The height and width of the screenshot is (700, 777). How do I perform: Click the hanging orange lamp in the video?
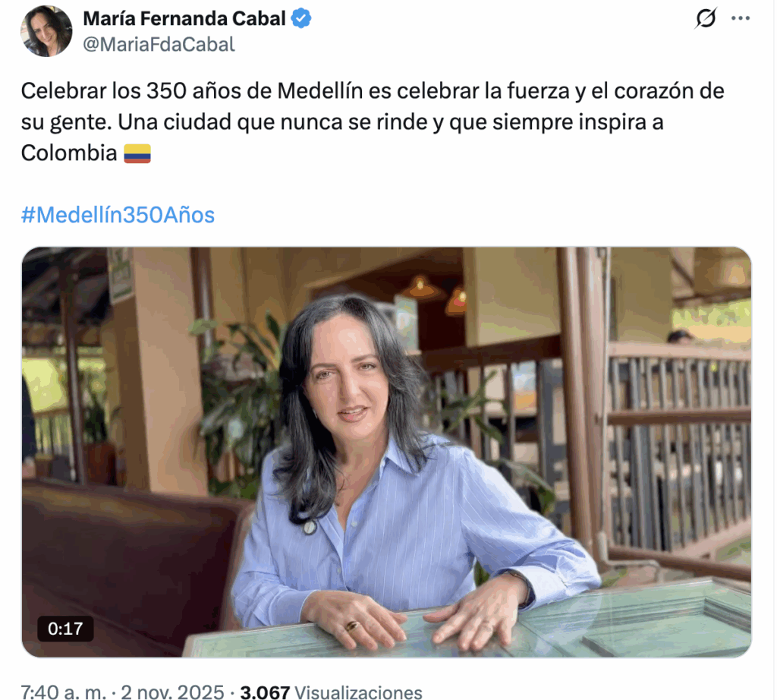point(420,287)
